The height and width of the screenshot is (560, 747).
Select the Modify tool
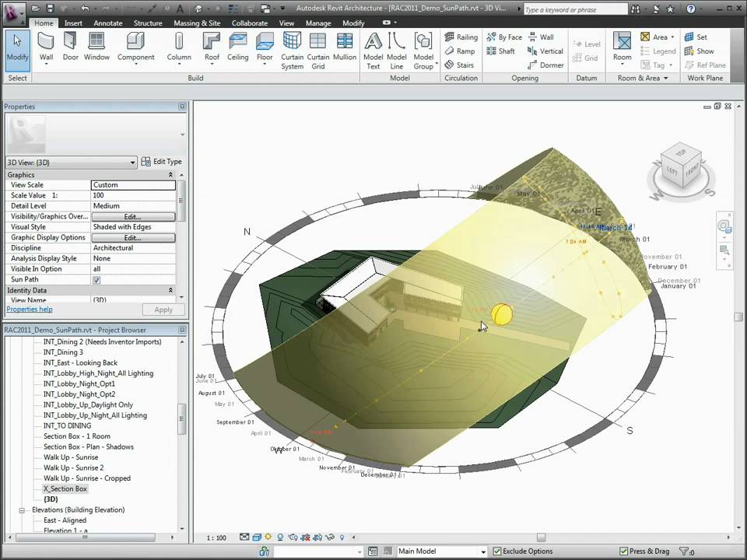[18, 51]
